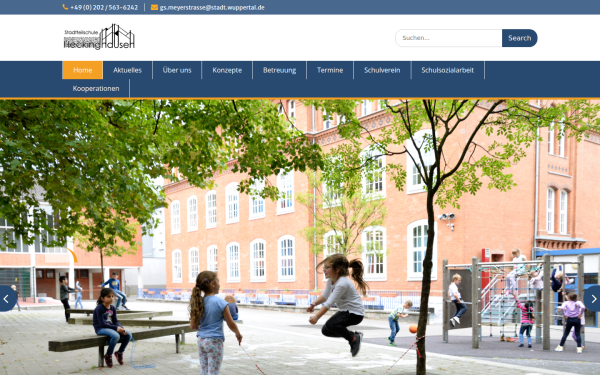The height and width of the screenshot is (375, 600).
Task: Click the schoolyard slider photo
Action: 300,237
